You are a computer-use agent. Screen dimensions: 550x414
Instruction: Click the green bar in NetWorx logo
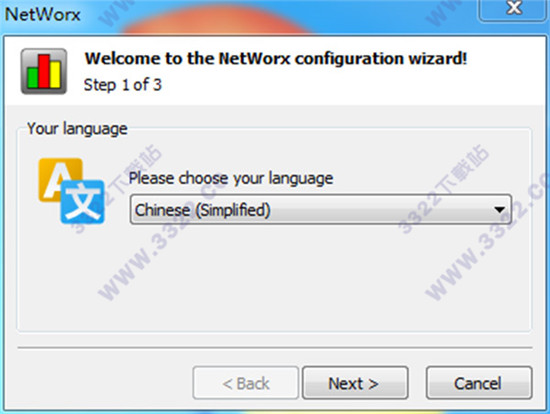coord(33,78)
